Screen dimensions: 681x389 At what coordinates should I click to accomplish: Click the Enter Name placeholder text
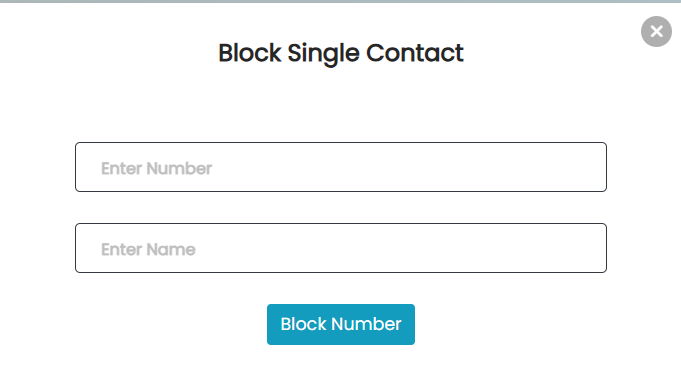pyautogui.click(x=148, y=250)
